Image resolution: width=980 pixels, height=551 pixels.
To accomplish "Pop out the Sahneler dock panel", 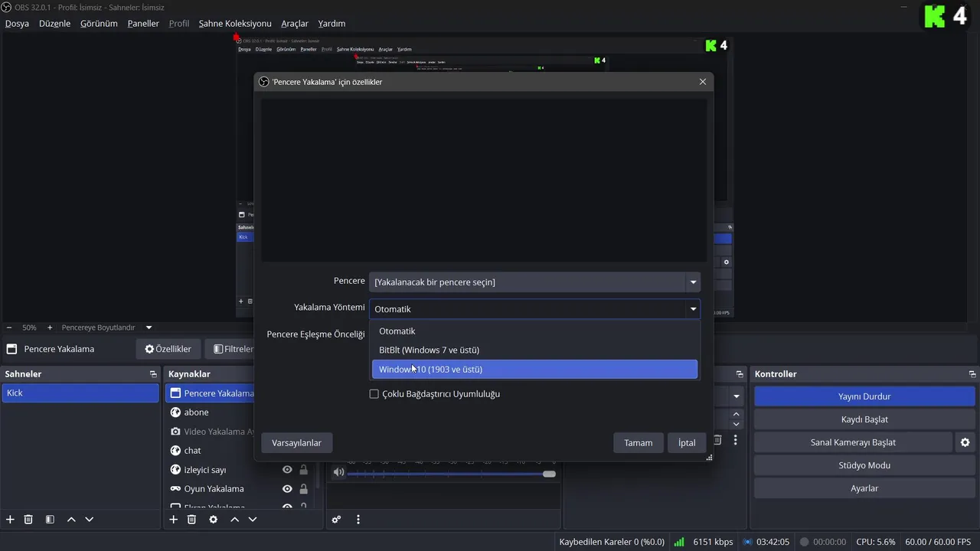I will [153, 374].
